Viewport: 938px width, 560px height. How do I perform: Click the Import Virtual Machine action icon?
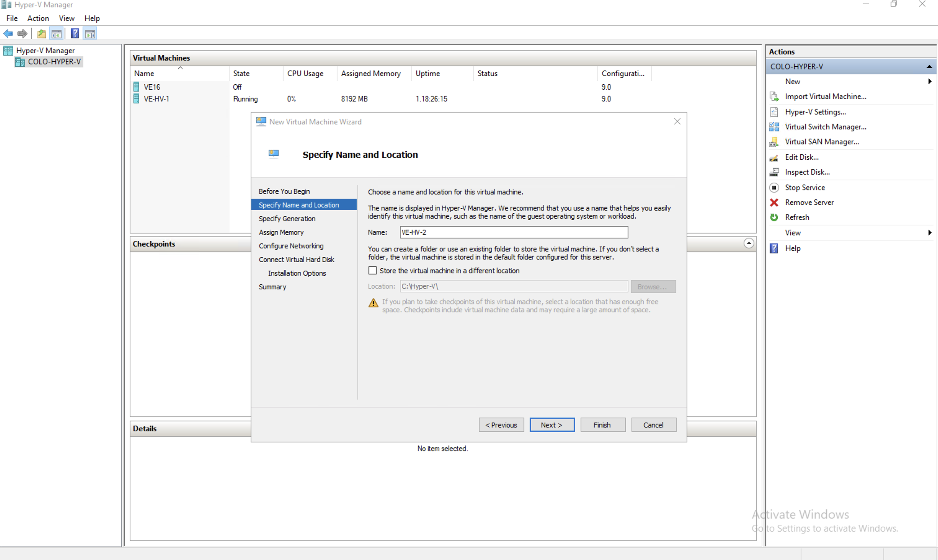coord(774,97)
